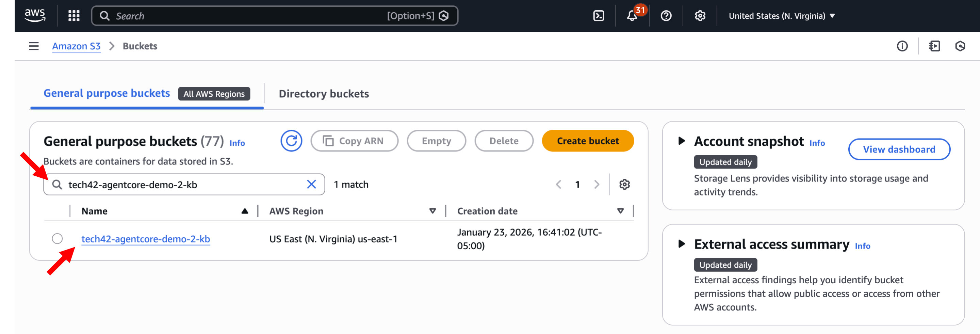
Task: Follow the Amazon S3 breadcrumb link
Action: tap(76, 46)
